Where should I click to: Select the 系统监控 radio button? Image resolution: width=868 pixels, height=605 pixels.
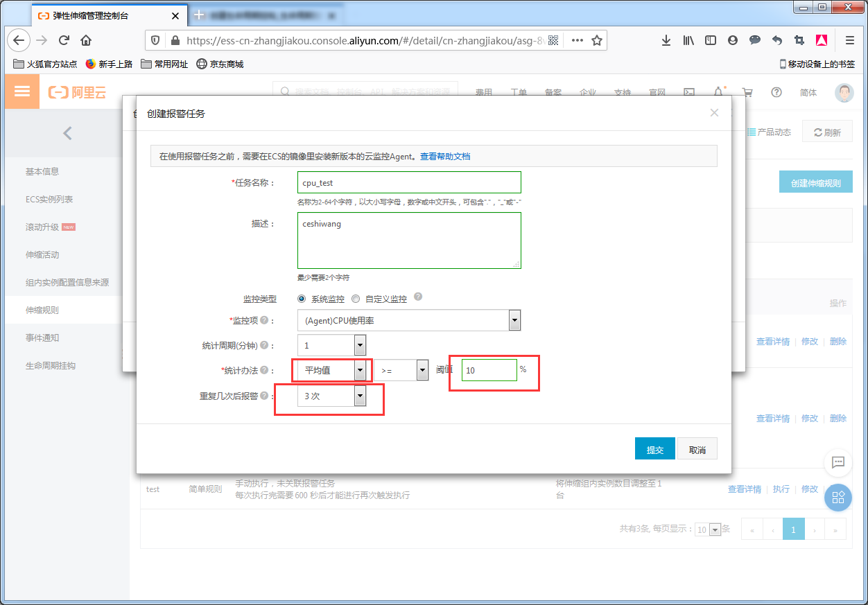[x=302, y=299]
